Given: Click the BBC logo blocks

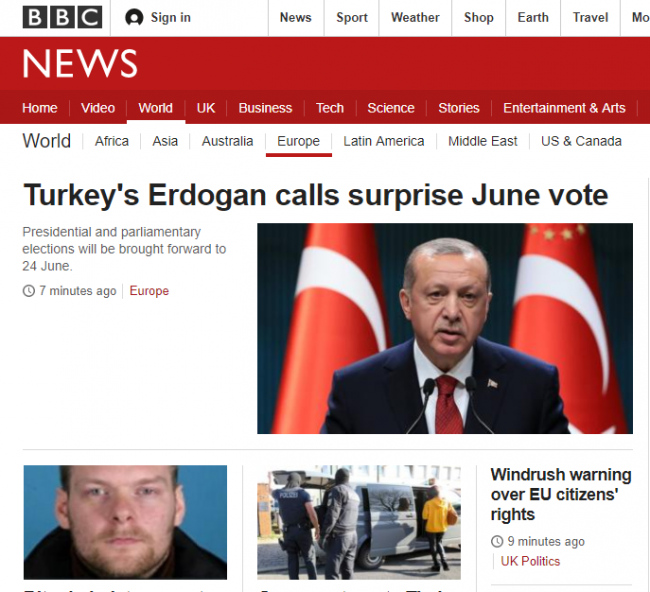Looking at the screenshot, I should [62, 17].
